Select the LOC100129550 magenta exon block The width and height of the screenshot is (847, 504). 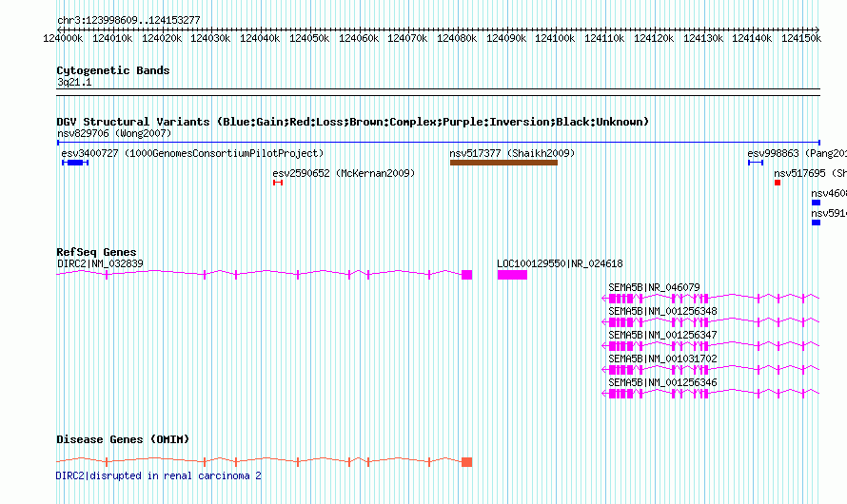(512, 275)
